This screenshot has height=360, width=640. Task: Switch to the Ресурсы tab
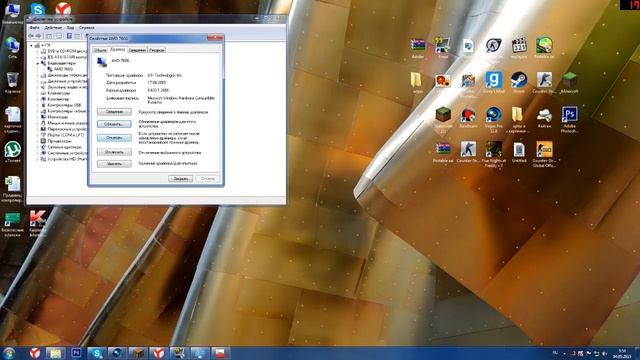tap(156, 50)
